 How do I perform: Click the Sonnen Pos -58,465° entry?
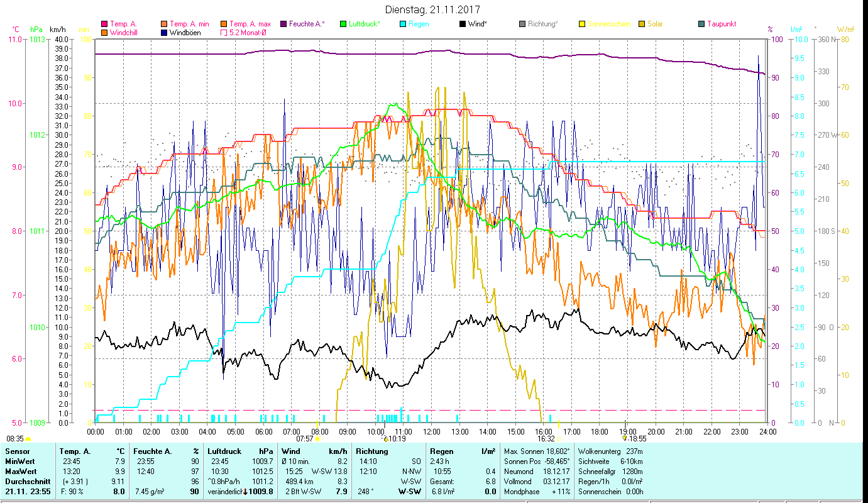click(537, 462)
